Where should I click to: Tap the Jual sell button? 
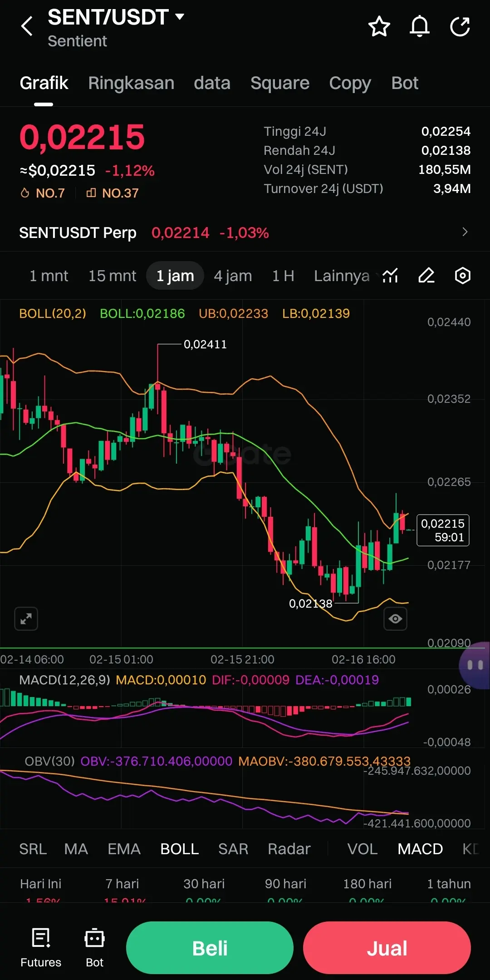point(387,948)
